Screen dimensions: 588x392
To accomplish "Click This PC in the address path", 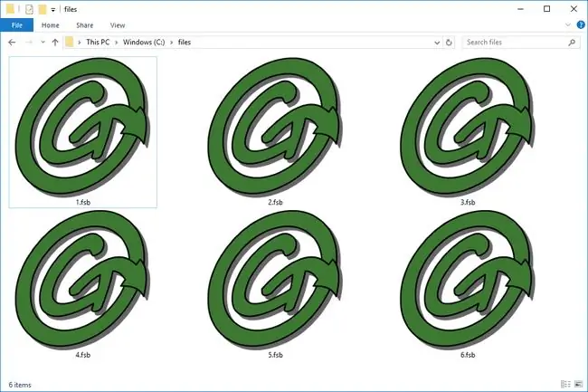I will (x=98, y=43).
